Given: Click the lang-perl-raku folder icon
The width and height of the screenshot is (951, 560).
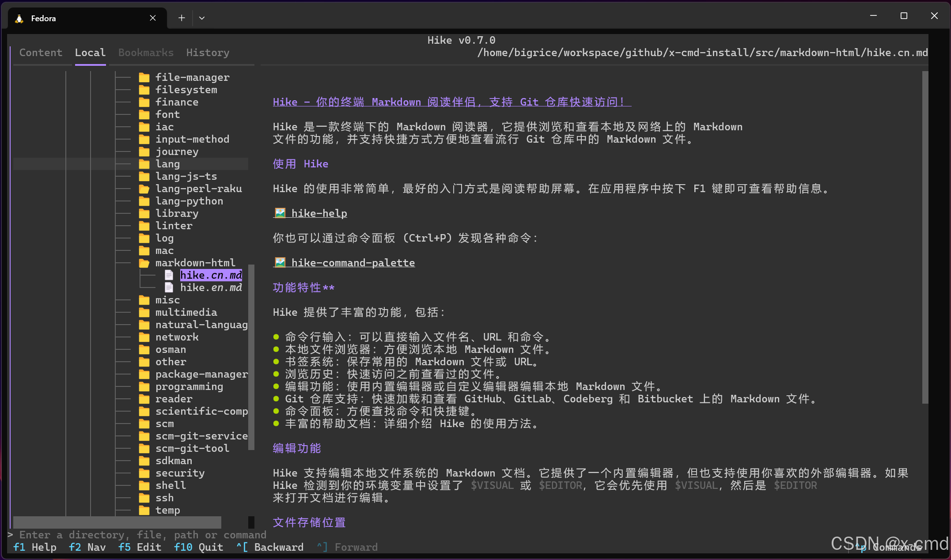Looking at the screenshot, I should point(144,189).
